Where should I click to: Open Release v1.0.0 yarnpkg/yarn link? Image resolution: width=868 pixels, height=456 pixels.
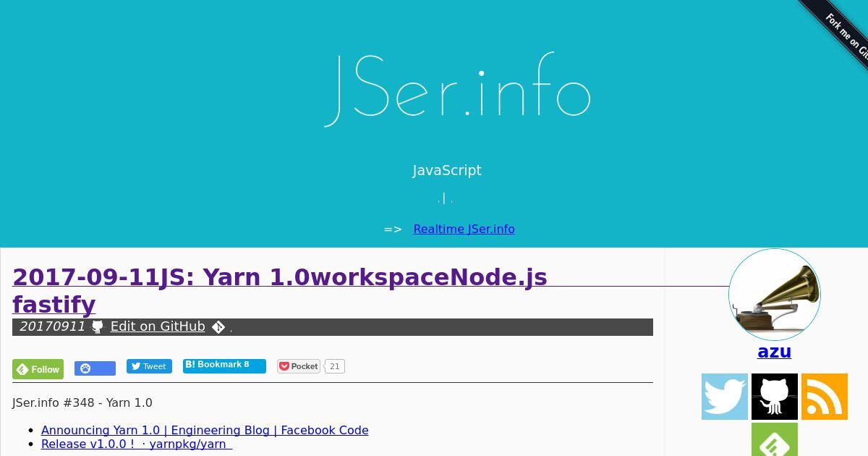click(137, 444)
